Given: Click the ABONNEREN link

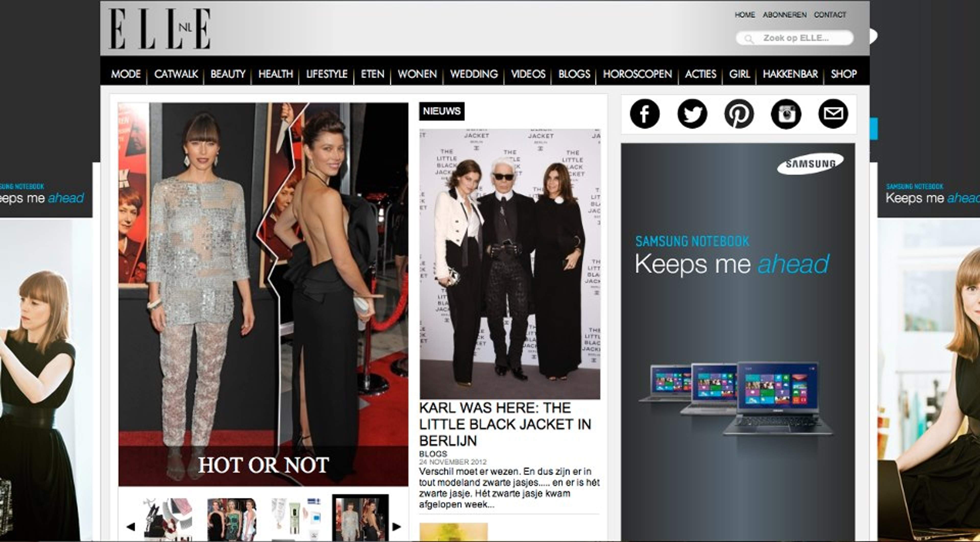Looking at the screenshot, I should coord(785,15).
